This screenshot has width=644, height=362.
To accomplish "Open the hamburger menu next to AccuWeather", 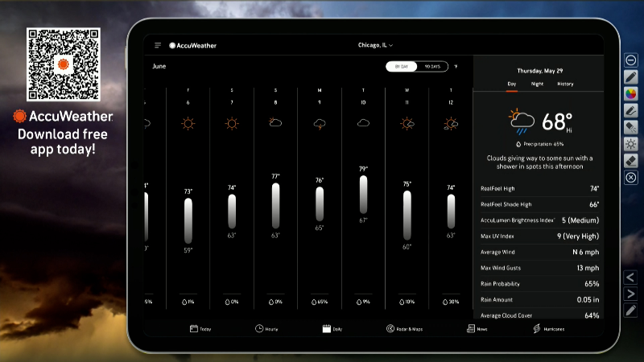I will tap(158, 46).
